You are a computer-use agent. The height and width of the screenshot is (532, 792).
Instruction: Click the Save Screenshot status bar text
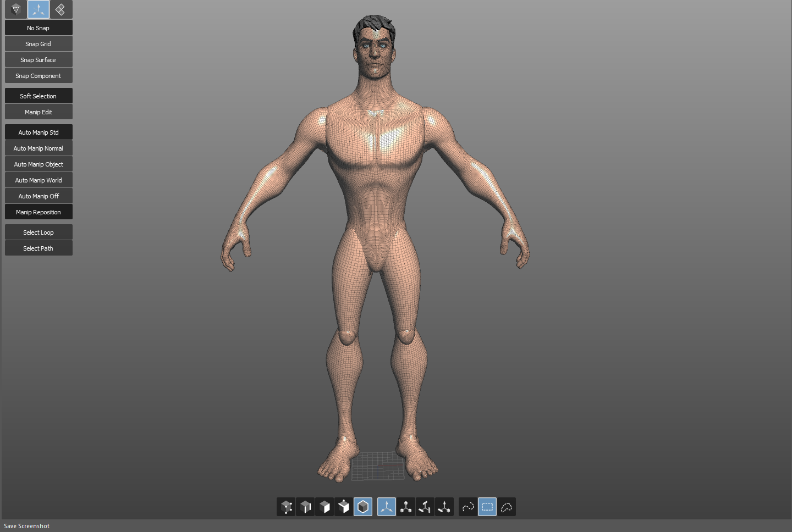[26, 526]
